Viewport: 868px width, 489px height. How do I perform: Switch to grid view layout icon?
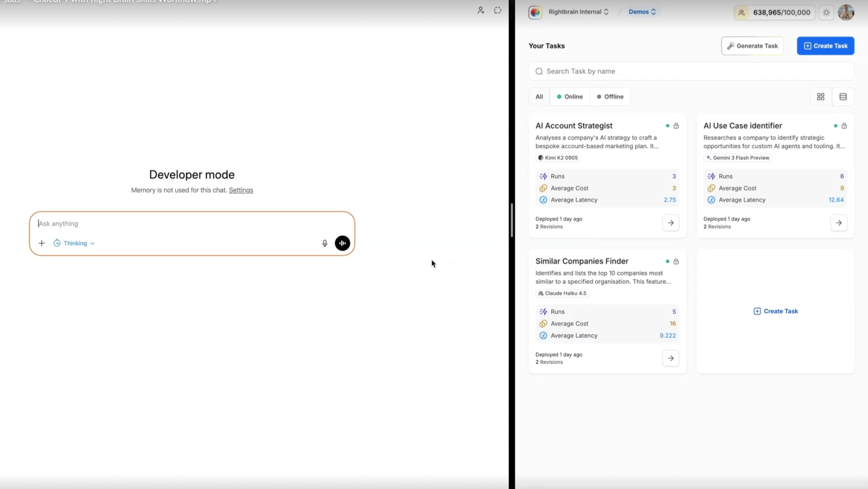point(821,97)
